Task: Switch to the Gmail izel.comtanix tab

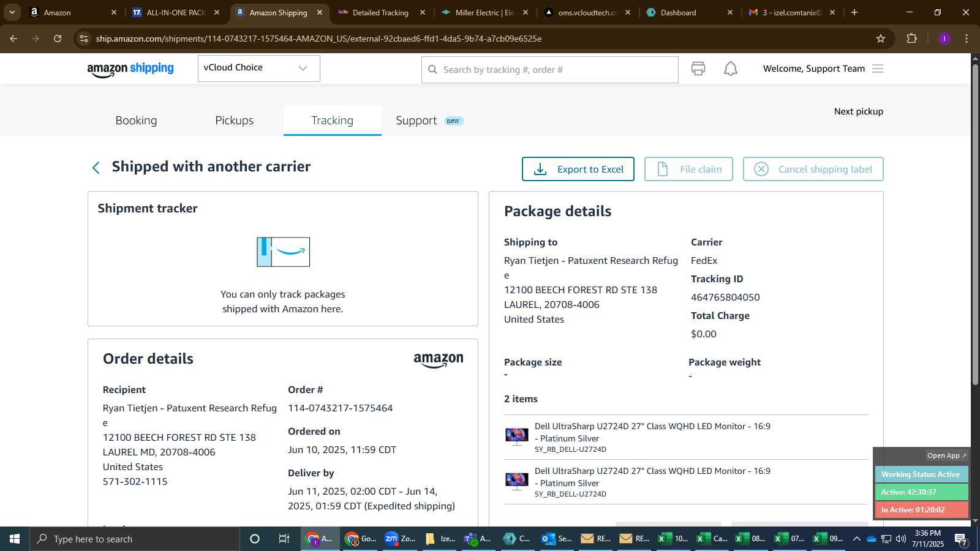Action: (x=791, y=12)
